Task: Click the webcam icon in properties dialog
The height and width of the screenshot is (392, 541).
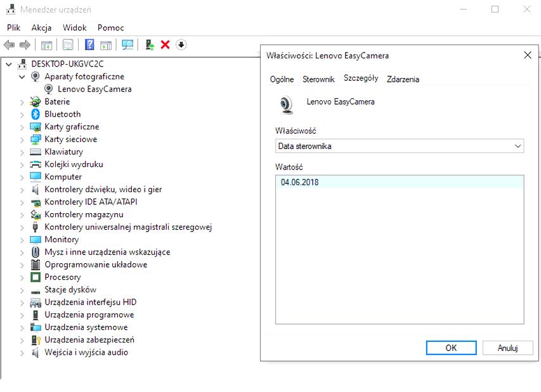Action: pos(286,105)
